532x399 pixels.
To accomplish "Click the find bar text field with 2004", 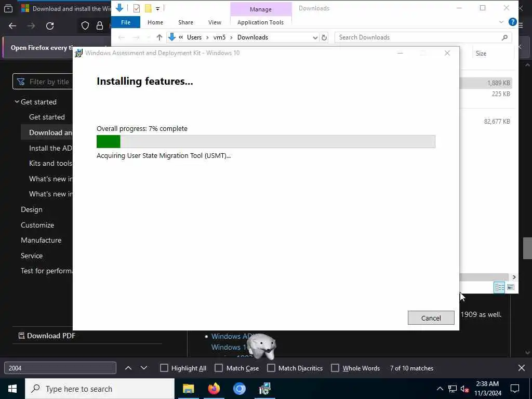I will pos(60,368).
